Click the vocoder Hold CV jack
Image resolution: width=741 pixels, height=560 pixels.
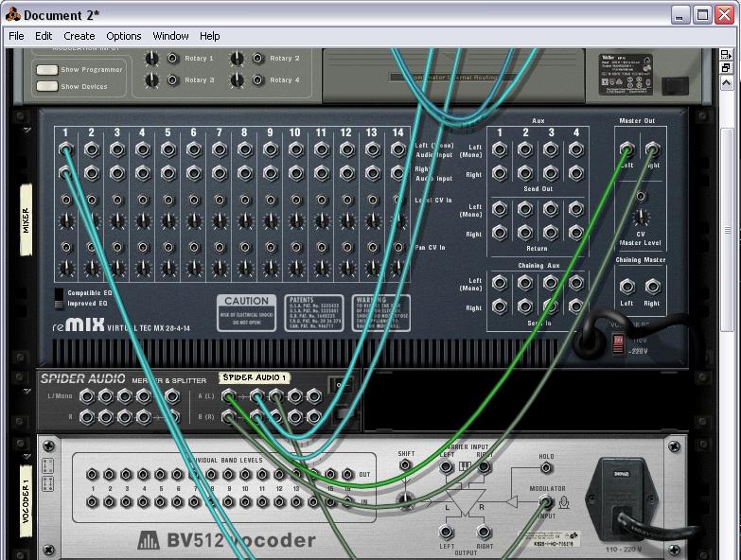point(546,468)
